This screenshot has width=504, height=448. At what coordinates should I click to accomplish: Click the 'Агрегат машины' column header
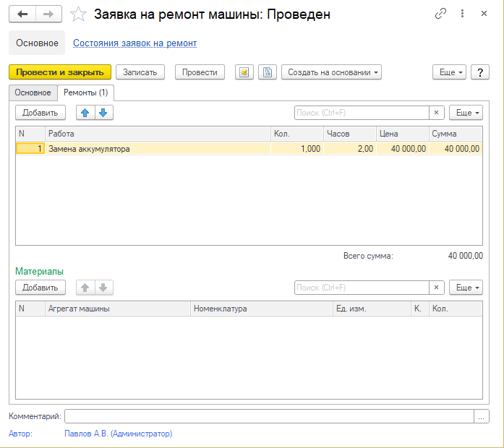coord(118,309)
